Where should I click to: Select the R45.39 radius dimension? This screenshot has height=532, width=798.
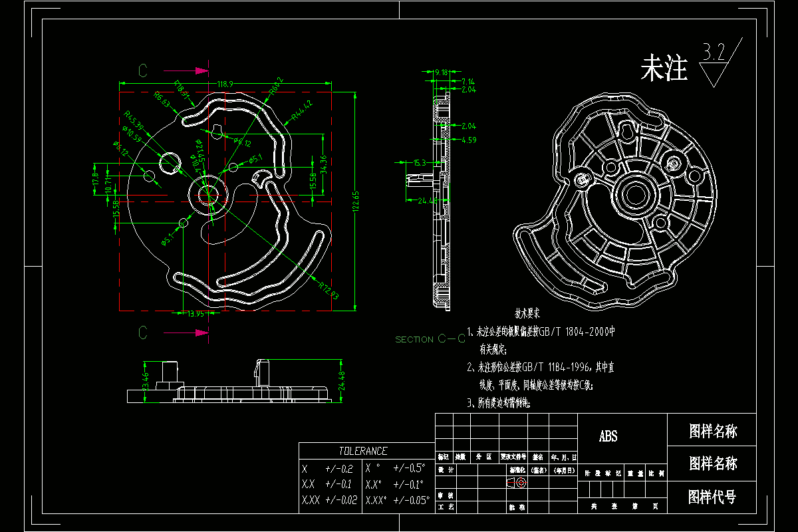coord(134,120)
